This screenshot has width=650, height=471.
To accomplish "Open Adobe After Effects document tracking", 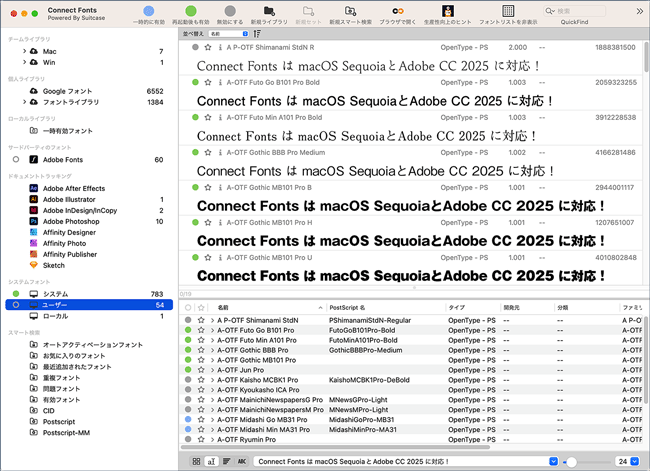I will click(x=74, y=188).
